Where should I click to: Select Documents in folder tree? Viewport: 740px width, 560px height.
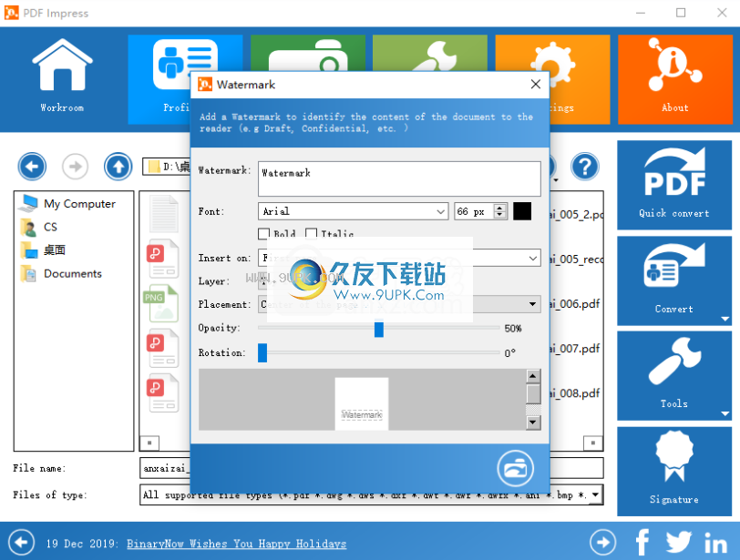[62, 274]
